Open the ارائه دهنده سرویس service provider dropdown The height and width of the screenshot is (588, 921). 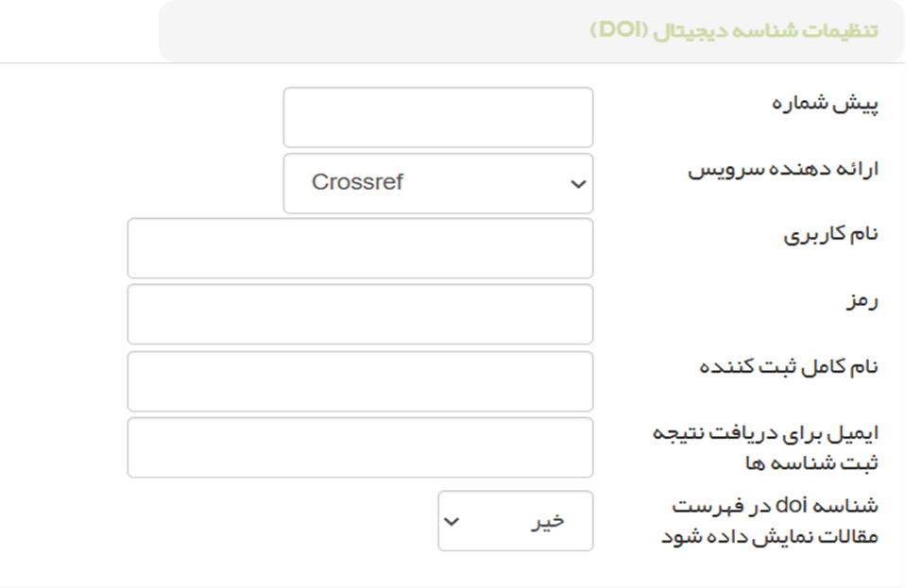point(438,184)
